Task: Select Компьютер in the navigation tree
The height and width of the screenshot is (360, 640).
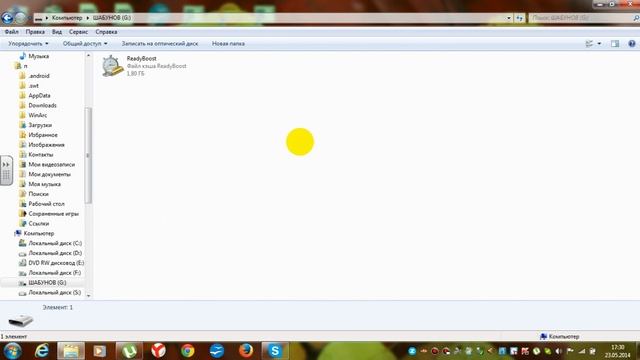Action: pos(39,233)
